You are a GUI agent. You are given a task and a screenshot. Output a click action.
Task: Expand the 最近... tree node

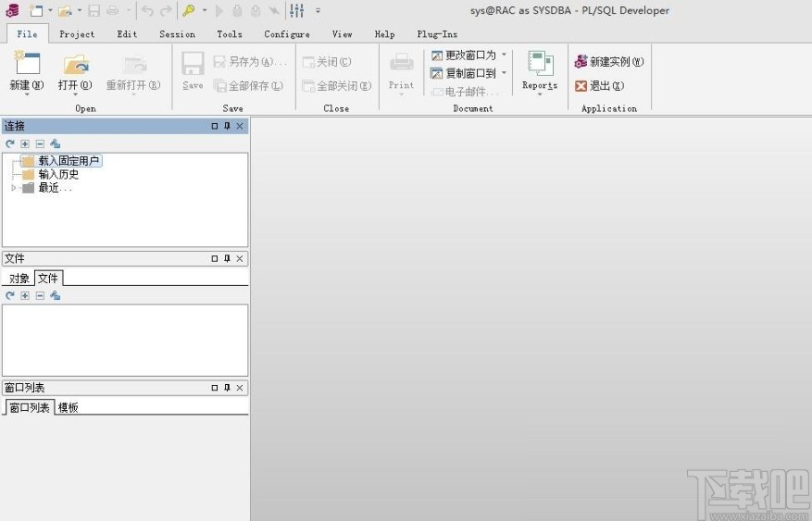click(13, 188)
